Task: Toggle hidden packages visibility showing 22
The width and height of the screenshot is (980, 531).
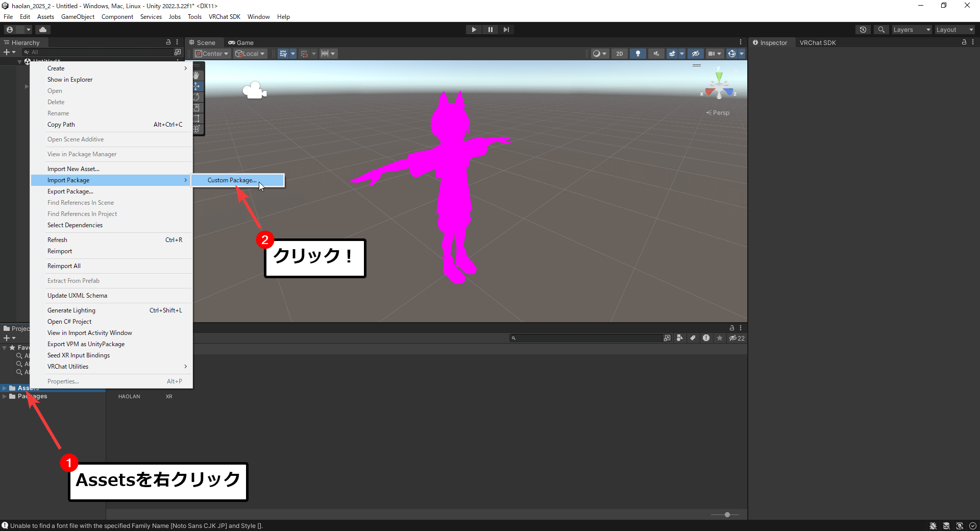Action: [737, 338]
